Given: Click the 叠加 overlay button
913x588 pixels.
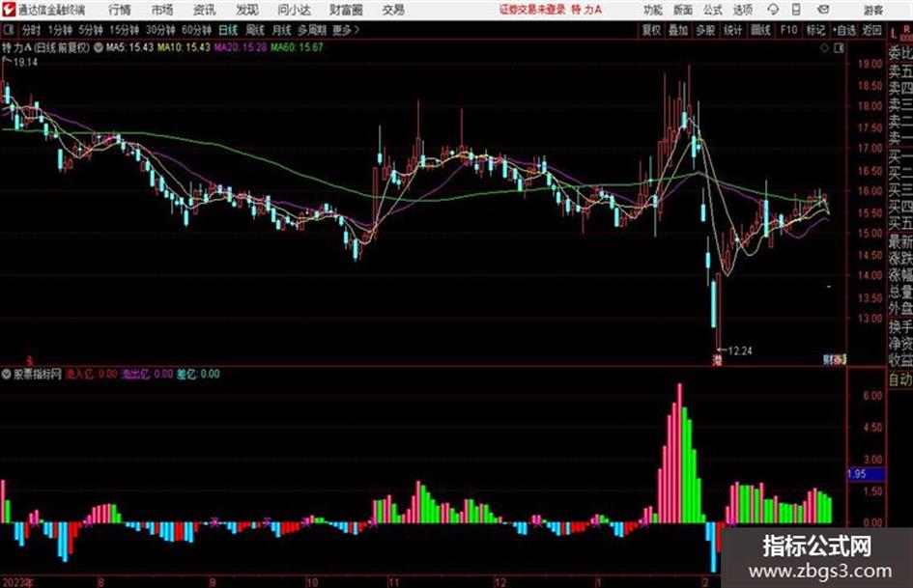Looking at the screenshot, I should [678, 30].
